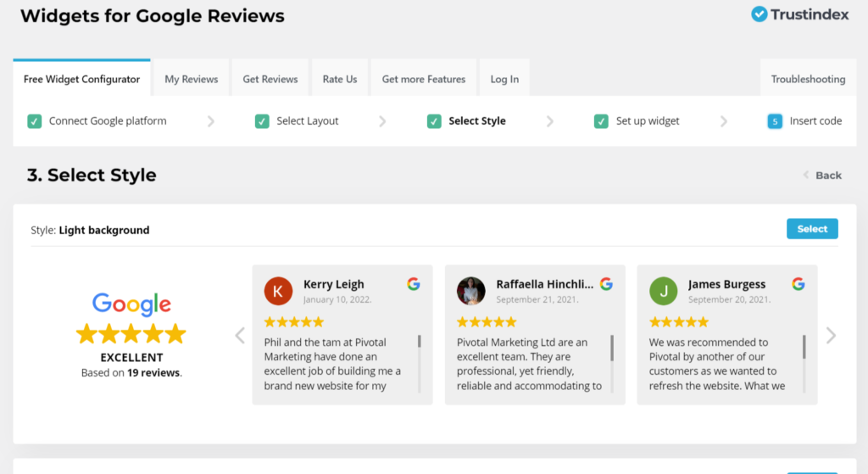
Task: Click 'Based on 19 reviews' text
Action: (x=131, y=372)
